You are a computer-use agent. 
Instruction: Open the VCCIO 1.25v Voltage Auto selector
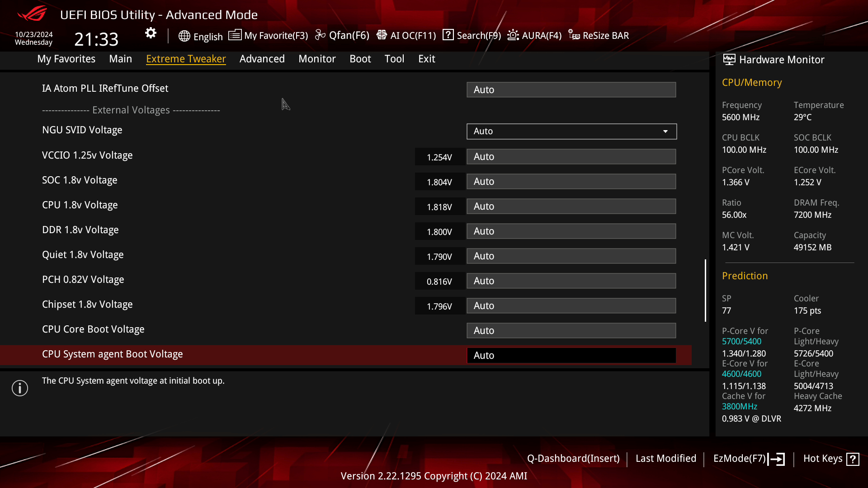(x=571, y=156)
